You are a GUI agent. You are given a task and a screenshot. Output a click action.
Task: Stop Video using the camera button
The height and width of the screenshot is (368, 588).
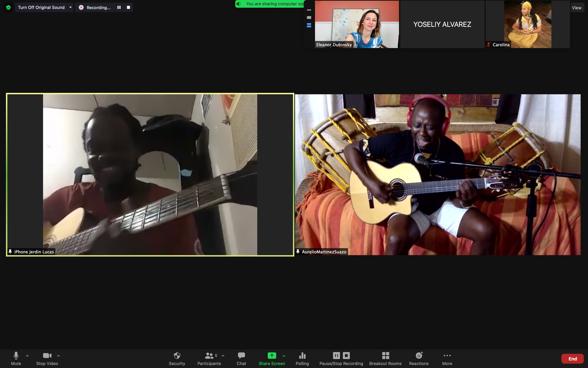point(47,358)
